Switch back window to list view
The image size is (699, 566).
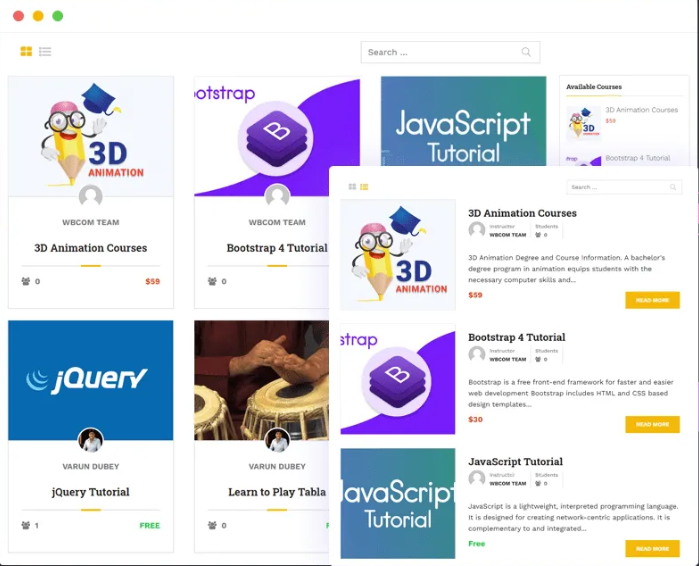[x=45, y=51]
